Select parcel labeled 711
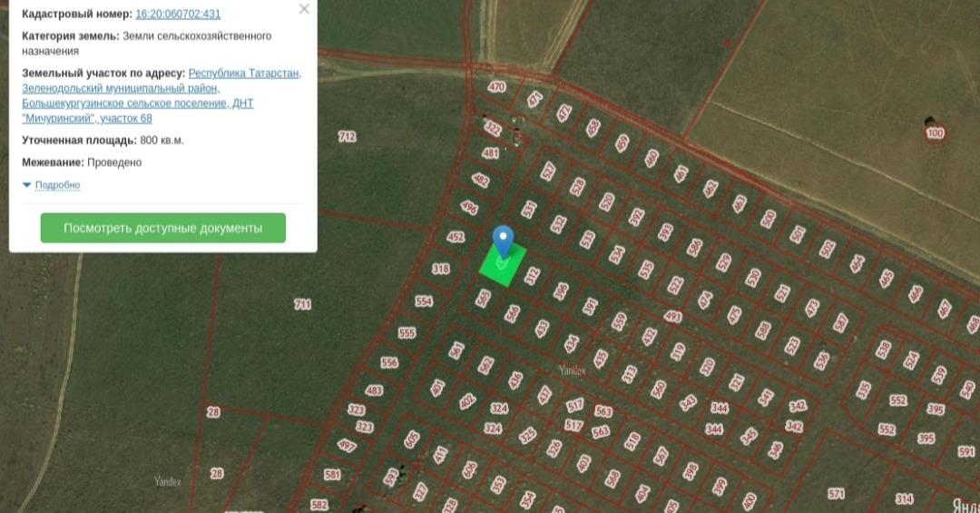Screen dimensions: 980x513 pyautogui.click(x=302, y=305)
